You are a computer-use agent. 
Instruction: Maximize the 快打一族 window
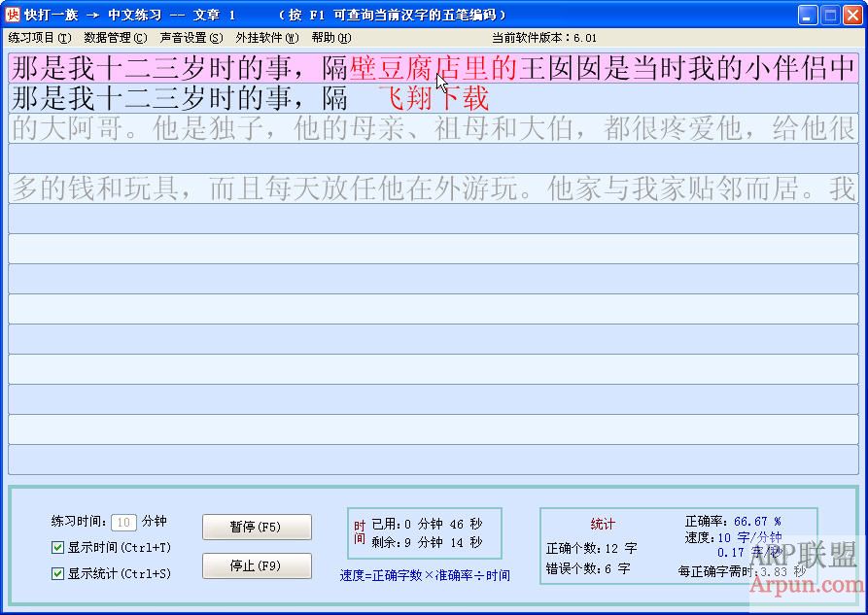(x=830, y=13)
